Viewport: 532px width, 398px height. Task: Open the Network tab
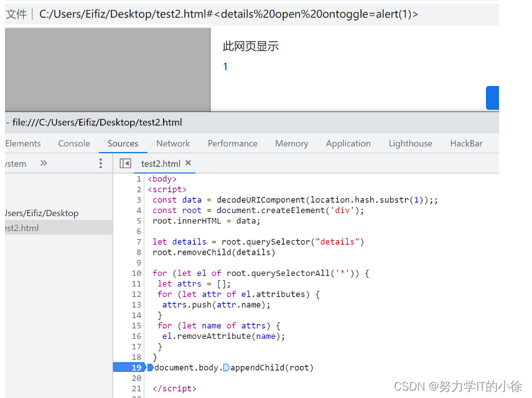(x=173, y=144)
